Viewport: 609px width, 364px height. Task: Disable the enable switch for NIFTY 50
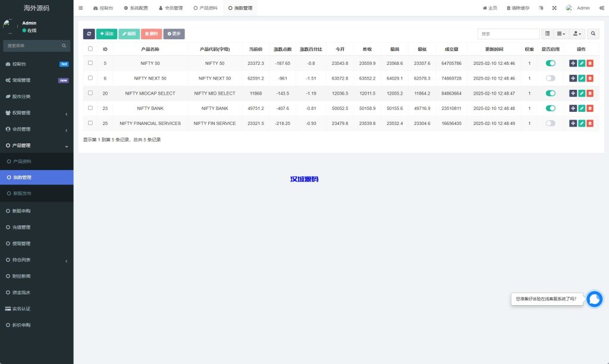549,63
